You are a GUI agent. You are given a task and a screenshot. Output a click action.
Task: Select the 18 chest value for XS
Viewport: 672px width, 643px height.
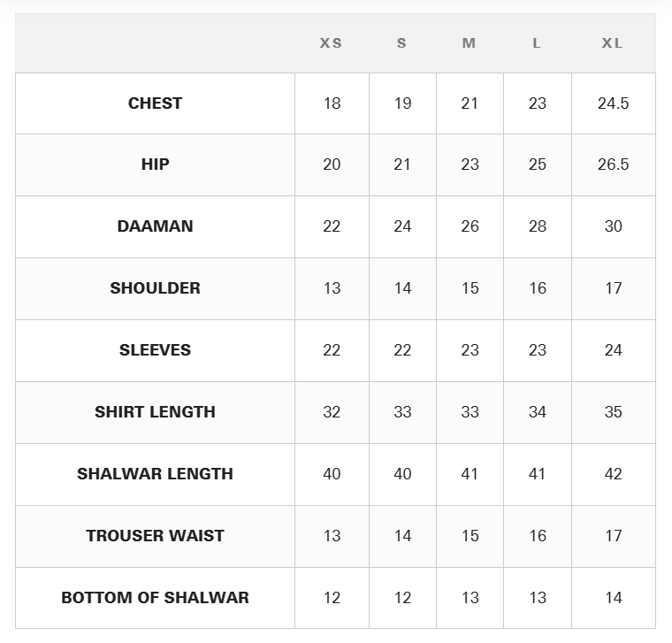coord(332,103)
